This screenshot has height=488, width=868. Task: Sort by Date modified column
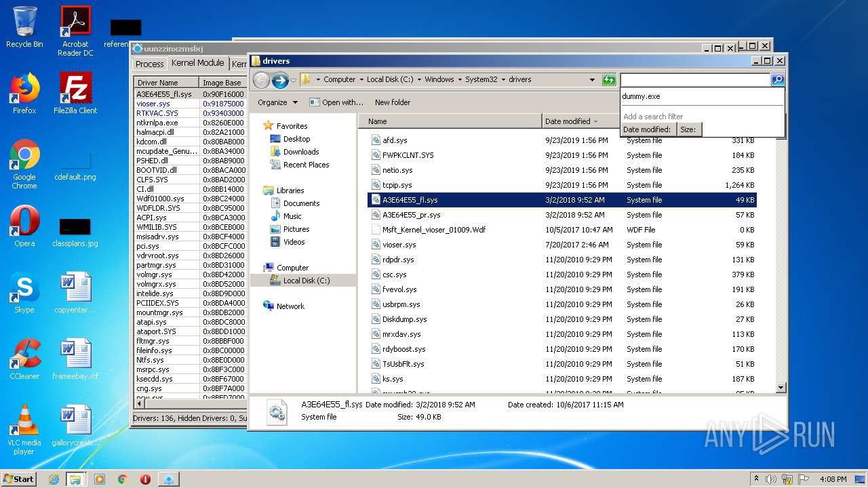click(581, 121)
